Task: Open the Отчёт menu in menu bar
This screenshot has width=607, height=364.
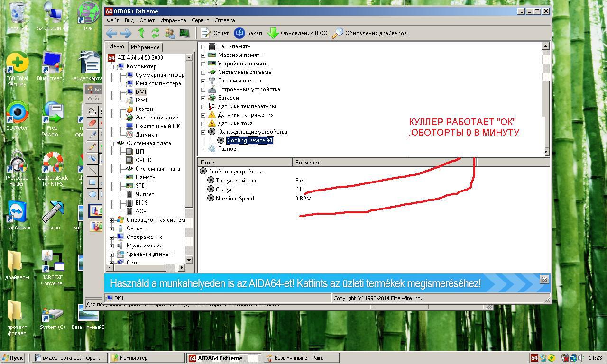Action: click(x=147, y=20)
